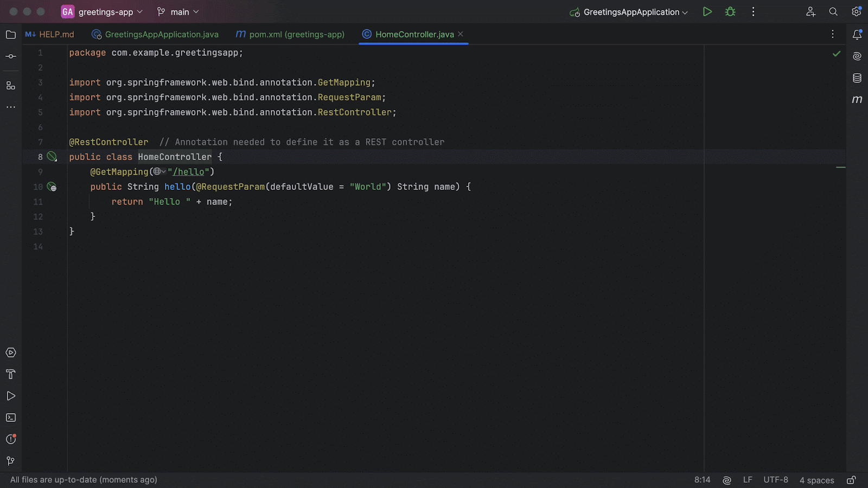
Task: Switch to the GreetingsAppApplication.java tab
Action: click(x=155, y=34)
